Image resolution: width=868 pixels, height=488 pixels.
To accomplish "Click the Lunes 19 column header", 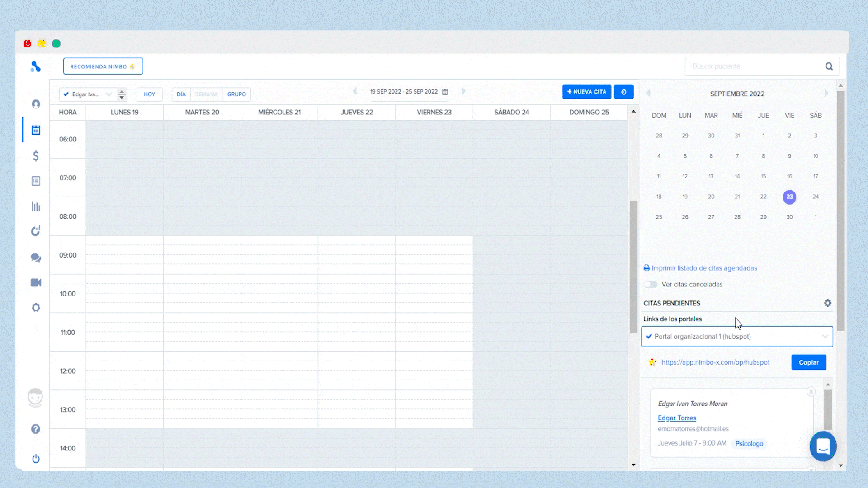I will pos(125,112).
